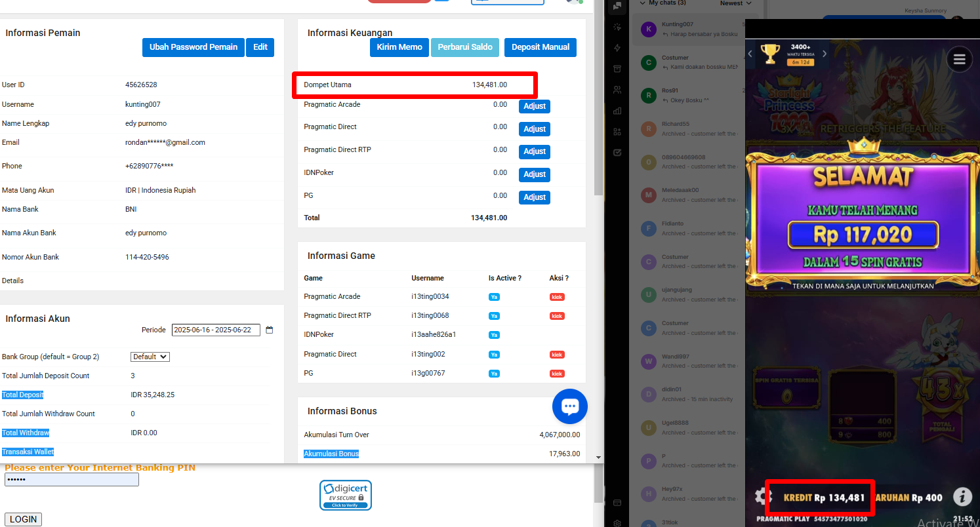
Task: Open the billing card icon in the sidebar
Action: point(617,503)
